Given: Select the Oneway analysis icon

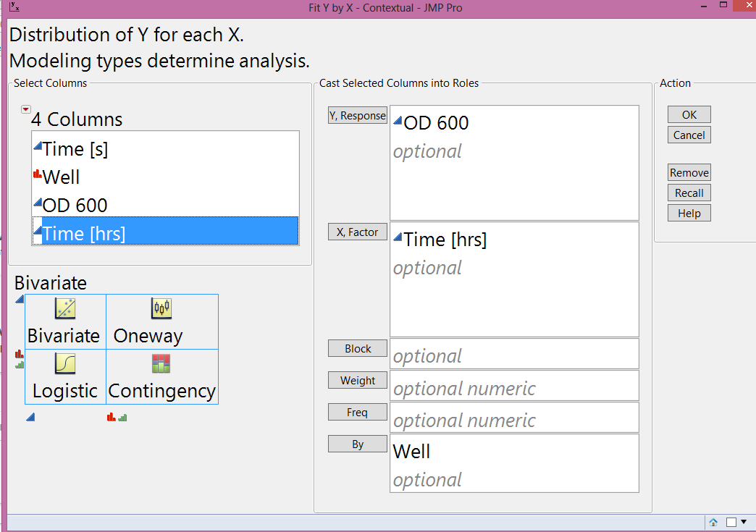Looking at the screenshot, I should (x=159, y=308).
